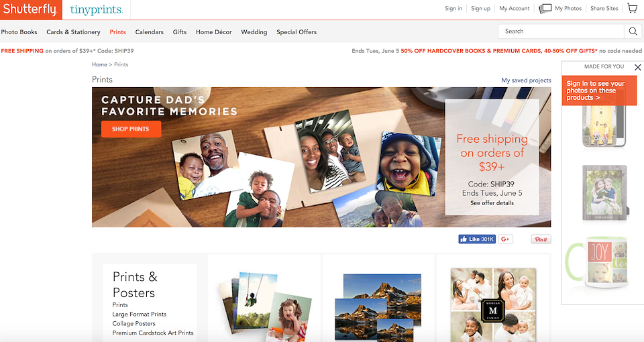Open the Large Format Prints link
This screenshot has height=342, width=644.
(140, 314)
